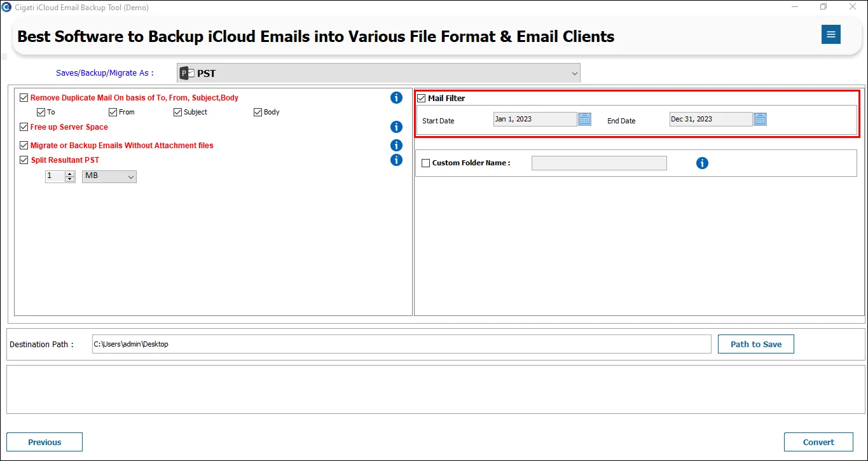Image resolution: width=868 pixels, height=461 pixels.
Task: Open the Saves/Backup/Migrate As PST dropdown
Action: pos(378,73)
